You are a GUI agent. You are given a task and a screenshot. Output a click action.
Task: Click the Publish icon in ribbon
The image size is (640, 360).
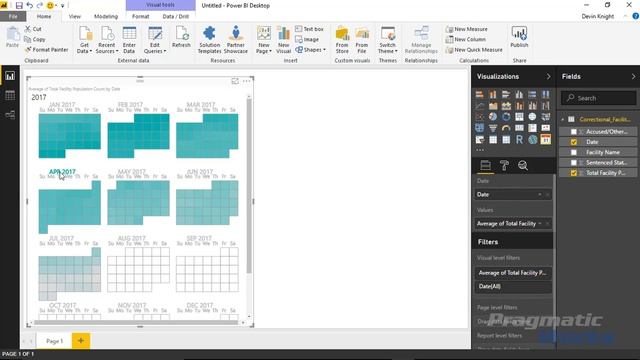tap(519, 38)
